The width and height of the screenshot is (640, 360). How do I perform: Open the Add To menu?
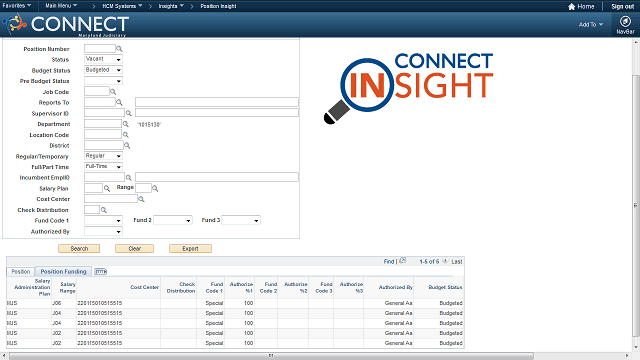[x=591, y=24]
